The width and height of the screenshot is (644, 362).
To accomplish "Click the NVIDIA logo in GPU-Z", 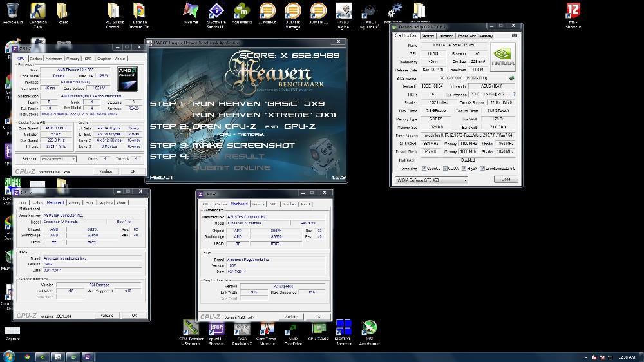I will (503, 57).
